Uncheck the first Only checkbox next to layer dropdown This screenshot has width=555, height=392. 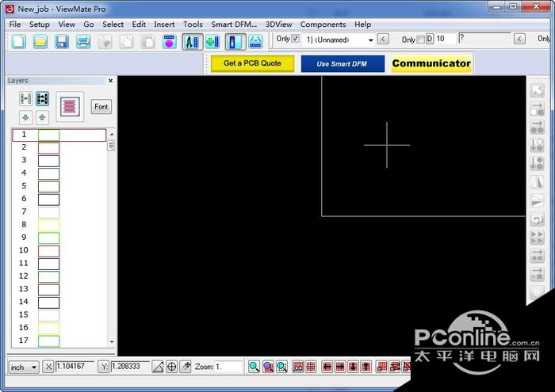point(295,39)
